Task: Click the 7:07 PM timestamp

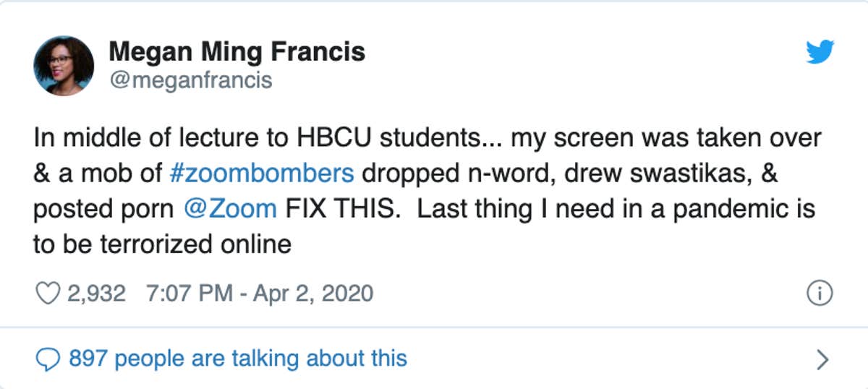Action: click(x=189, y=293)
